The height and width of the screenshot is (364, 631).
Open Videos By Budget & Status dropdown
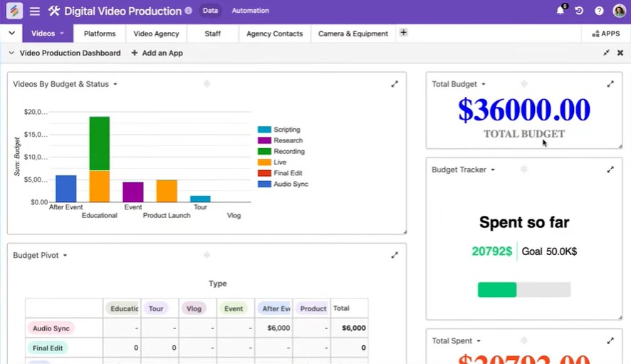coord(115,85)
